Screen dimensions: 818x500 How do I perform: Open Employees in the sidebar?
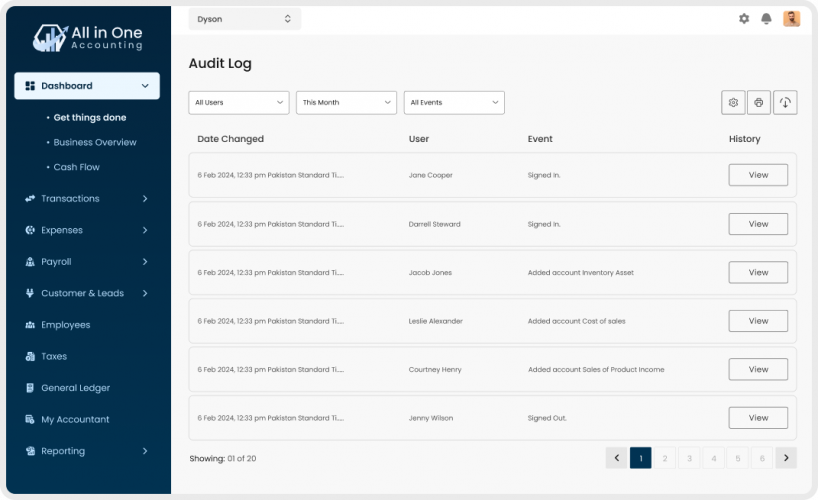66,325
